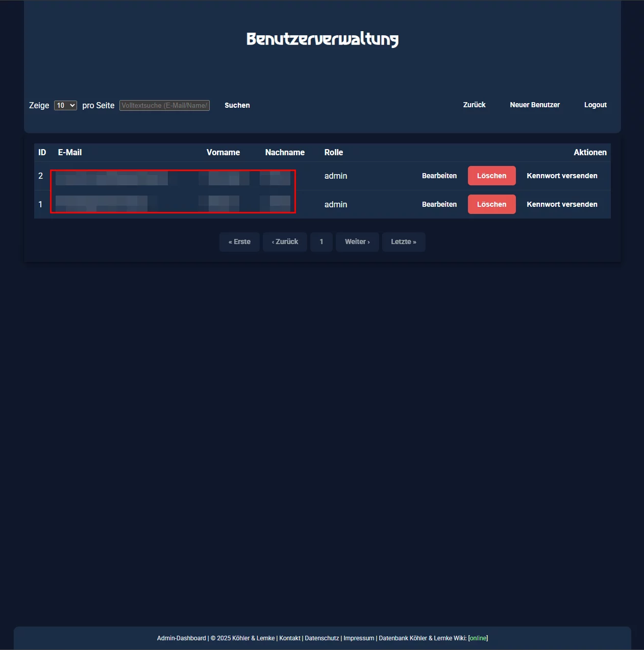
Task: Delete user ID 2 with Löschen button
Action: pos(491,176)
